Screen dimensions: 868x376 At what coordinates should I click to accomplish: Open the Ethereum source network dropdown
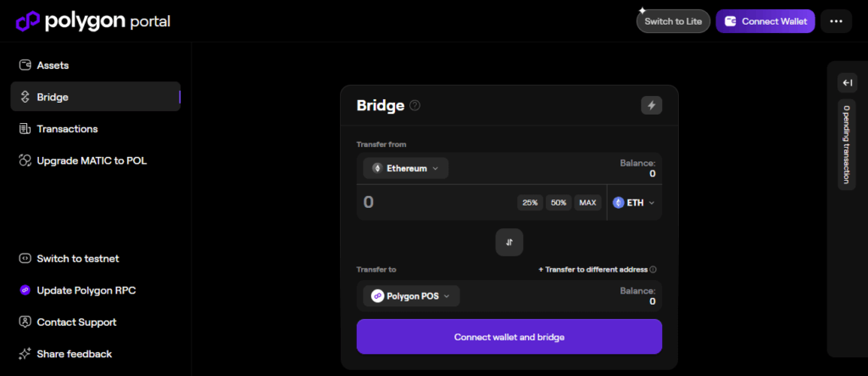tap(406, 168)
